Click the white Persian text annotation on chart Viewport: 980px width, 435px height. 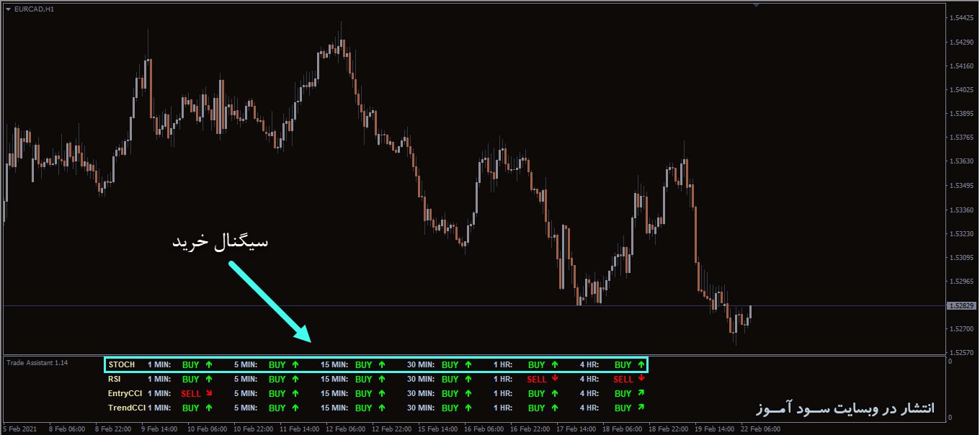point(220,241)
